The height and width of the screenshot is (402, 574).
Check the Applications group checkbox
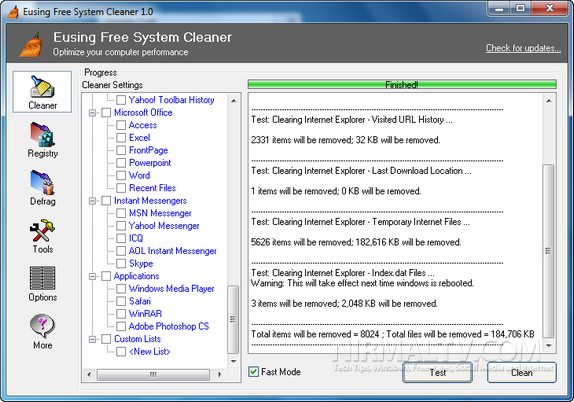click(106, 276)
